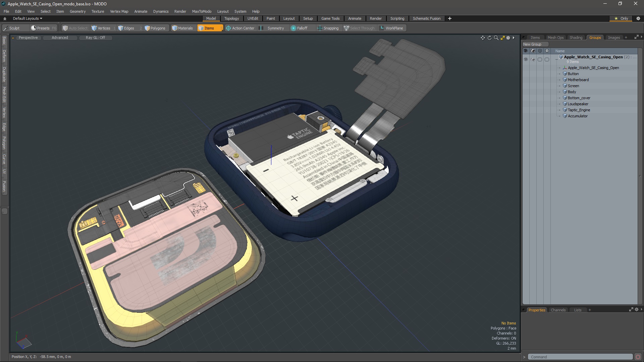
Task: Open the Duplicate vertical sidebar tab
Action: (4, 74)
